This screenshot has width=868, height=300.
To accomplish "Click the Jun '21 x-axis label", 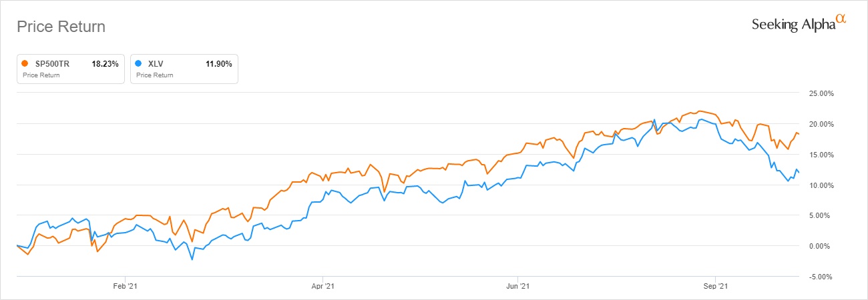I will pos(519,287).
